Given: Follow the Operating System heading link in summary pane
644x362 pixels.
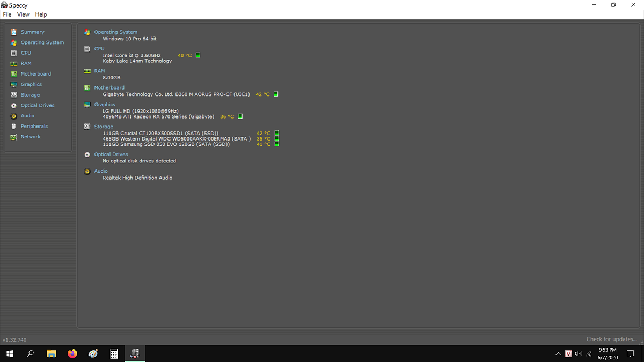Looking at the screenshot, I should 116,32.
